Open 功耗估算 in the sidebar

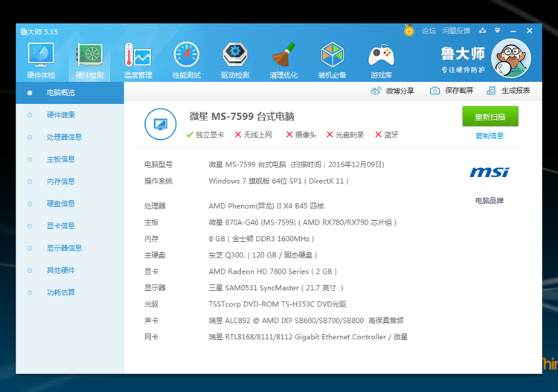61,292
